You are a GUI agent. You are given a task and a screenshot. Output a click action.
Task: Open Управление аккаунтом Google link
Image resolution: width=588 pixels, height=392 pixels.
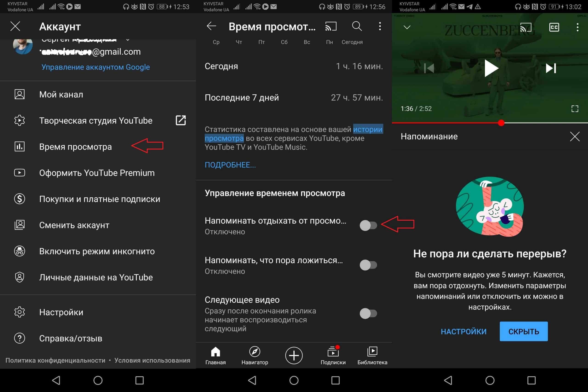(x=96, y=67)
